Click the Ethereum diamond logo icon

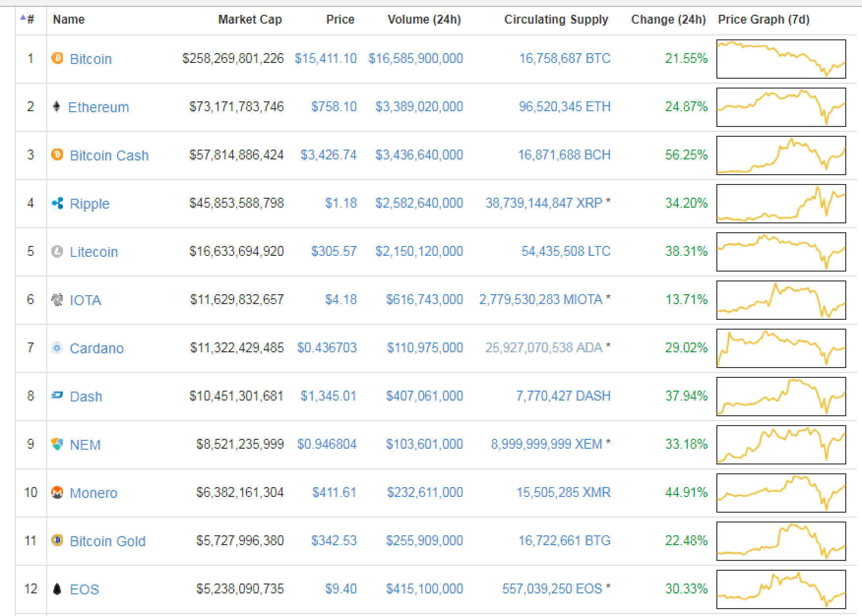pos(57,107)
